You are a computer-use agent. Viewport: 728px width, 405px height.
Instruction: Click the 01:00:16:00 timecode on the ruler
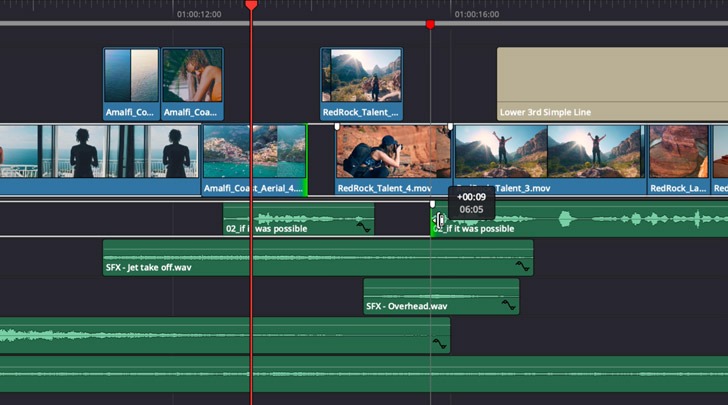click(476, 15)
